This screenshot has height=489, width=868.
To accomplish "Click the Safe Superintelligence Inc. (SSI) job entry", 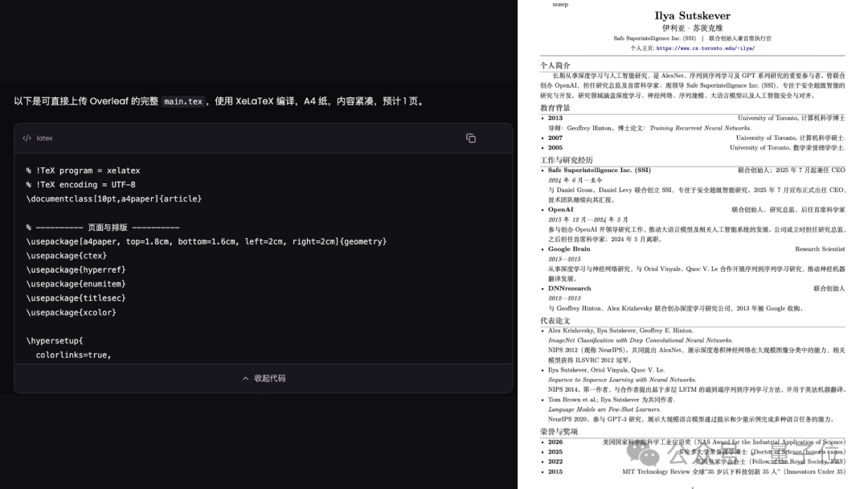I will 600,170.
